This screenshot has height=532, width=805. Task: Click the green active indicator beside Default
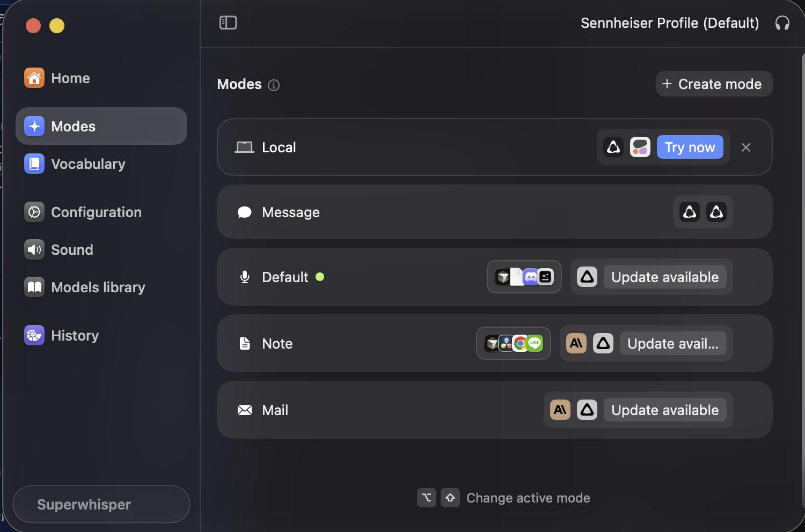[320, 277]
